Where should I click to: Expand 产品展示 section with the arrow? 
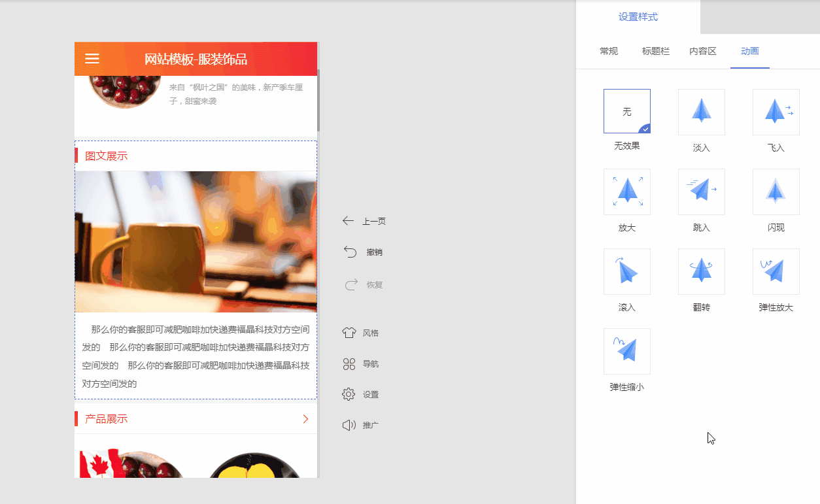tap(305, 419)
